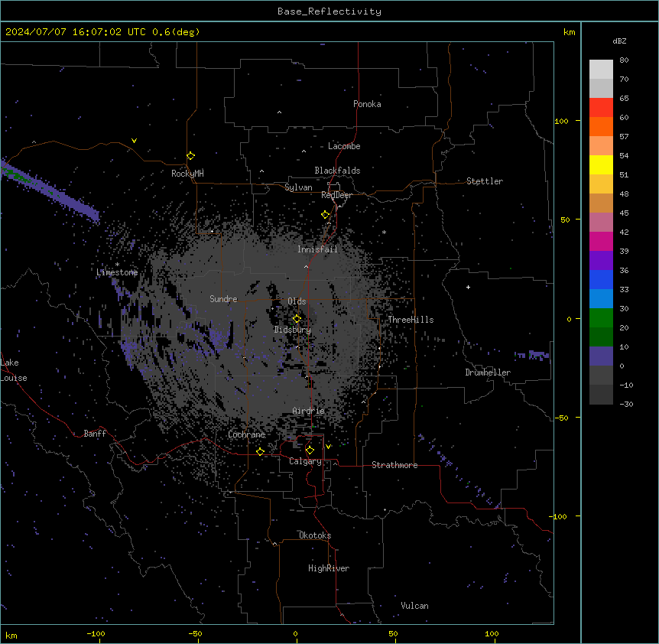Viewport: 659px width, 644px height.
Task: Select the red 65-60 dBZ legend swatch
Action: pyautogui.click(x=601, y=107)
